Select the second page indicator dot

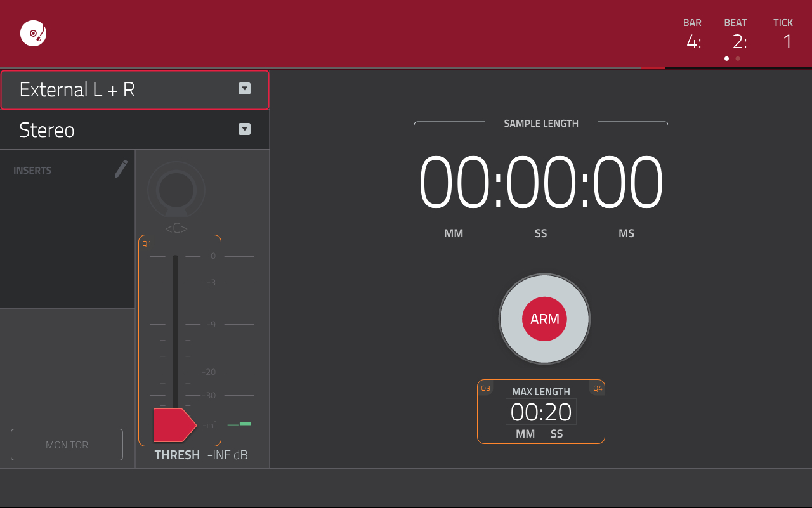click(x=738, y=58)
